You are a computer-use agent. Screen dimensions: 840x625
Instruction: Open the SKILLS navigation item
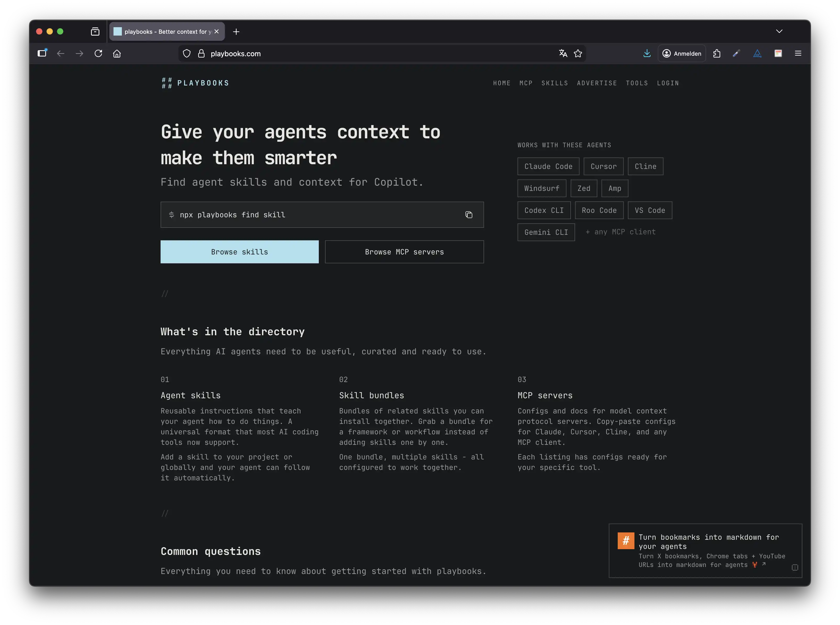(554, 83)
